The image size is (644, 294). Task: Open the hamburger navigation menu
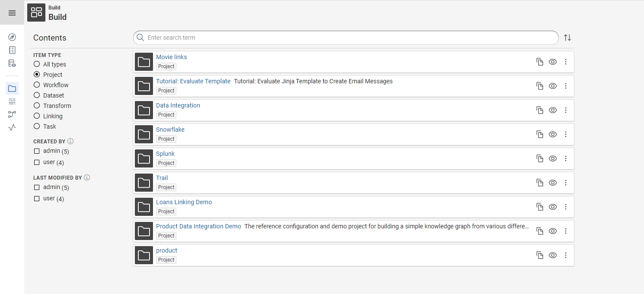point(12,12)
